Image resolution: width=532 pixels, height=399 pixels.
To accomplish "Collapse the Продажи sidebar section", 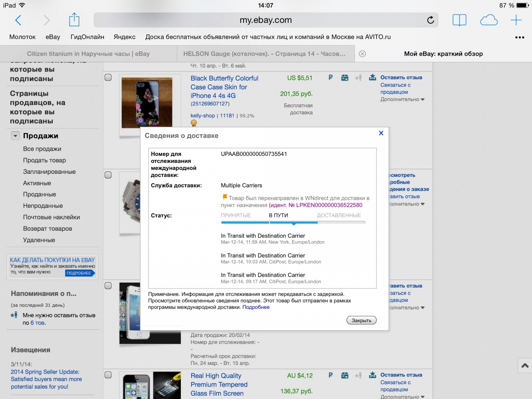I will tap(15, 136).
